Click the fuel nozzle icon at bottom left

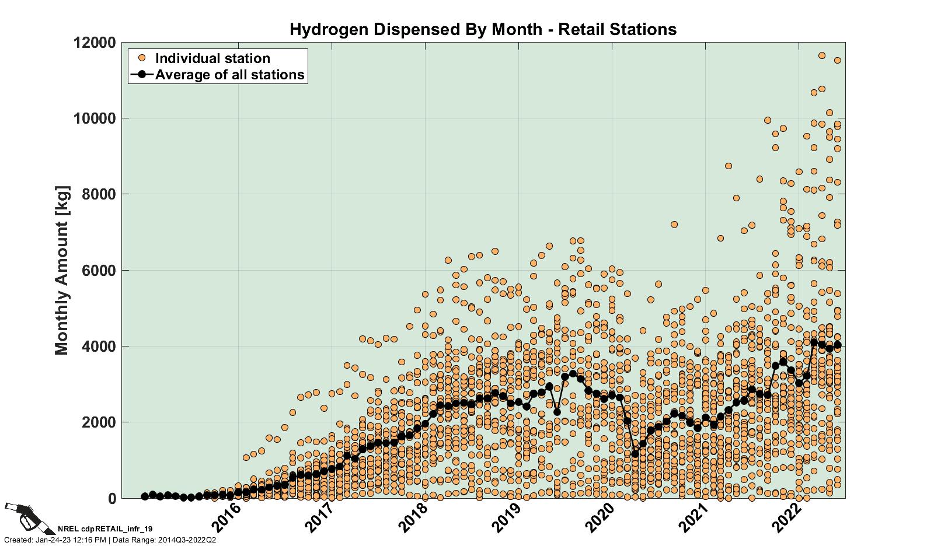(x=23, y=517)
